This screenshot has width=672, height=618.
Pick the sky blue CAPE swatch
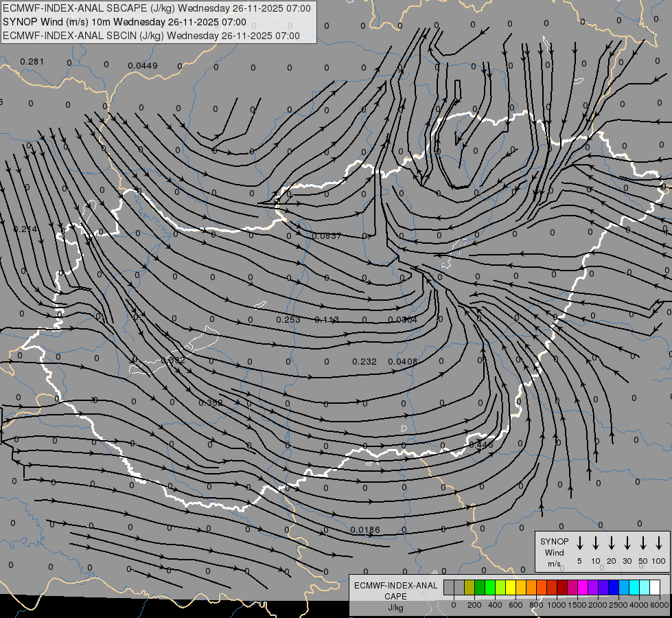(x=623, y=588)
